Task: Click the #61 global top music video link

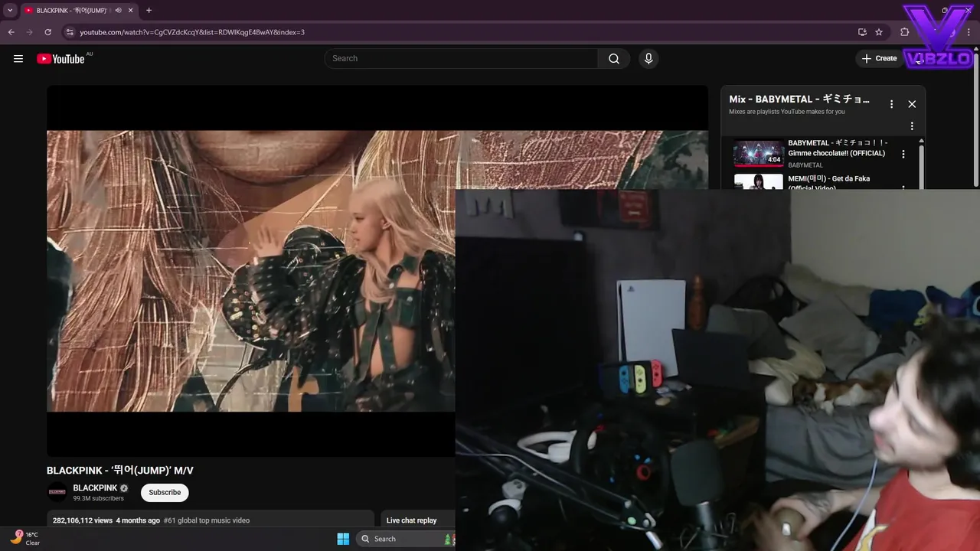Action: click(207, 520)
